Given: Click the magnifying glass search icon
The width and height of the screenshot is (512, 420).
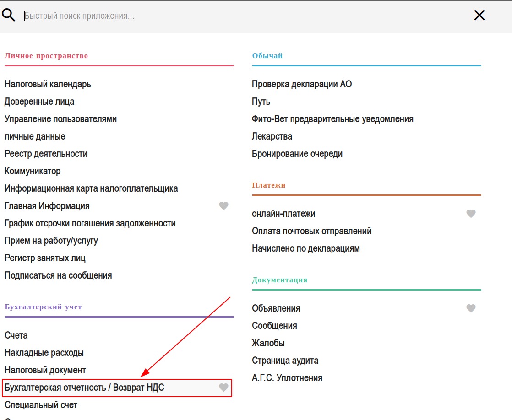Looking at the screenshot, I should click(9, 16).
